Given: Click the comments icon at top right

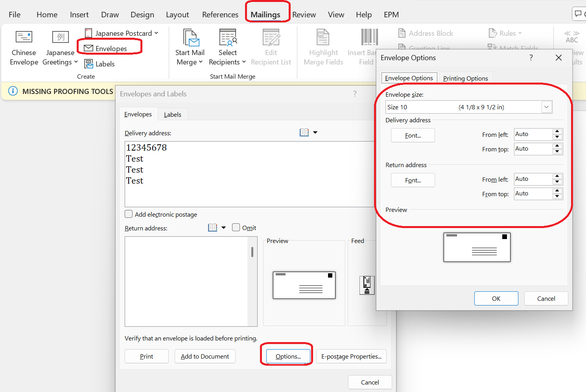Looking at the screenshot, I should coord(579,14).
